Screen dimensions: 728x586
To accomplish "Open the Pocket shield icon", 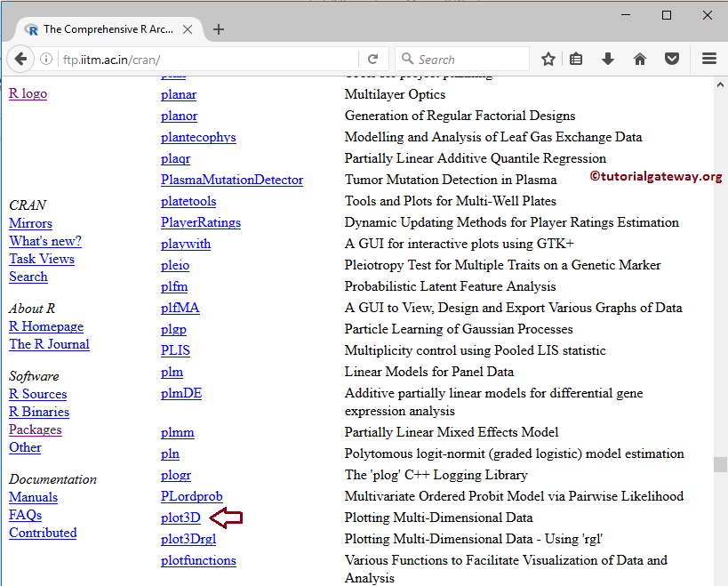I will tap(673, 60).
